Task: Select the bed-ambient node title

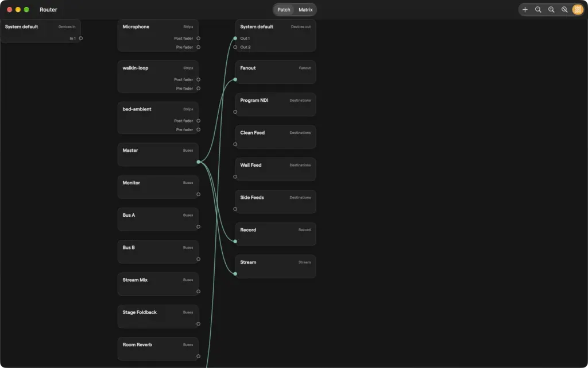Action: tap(137, 109)
